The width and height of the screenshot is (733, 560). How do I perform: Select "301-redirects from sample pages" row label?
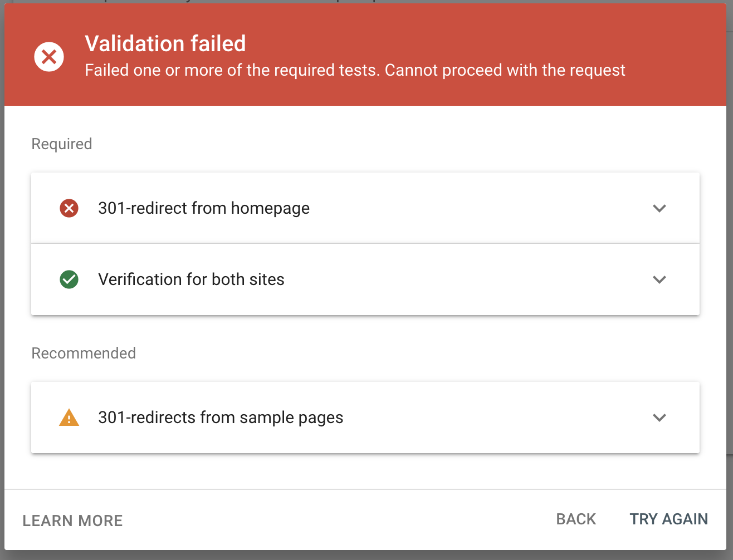(x=221, y=417)
